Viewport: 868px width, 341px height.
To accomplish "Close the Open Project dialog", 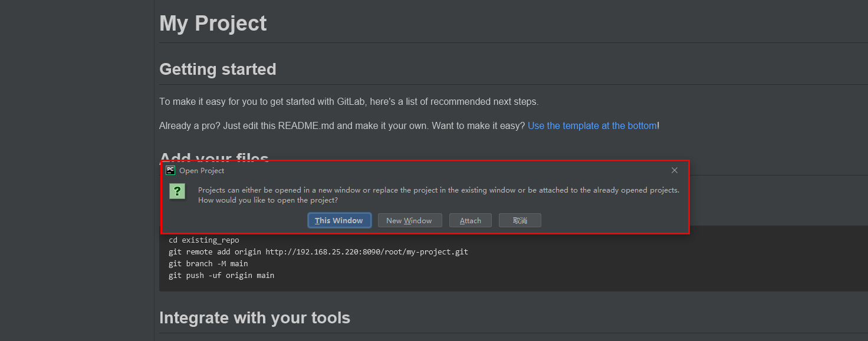I will tap(675, 170).
